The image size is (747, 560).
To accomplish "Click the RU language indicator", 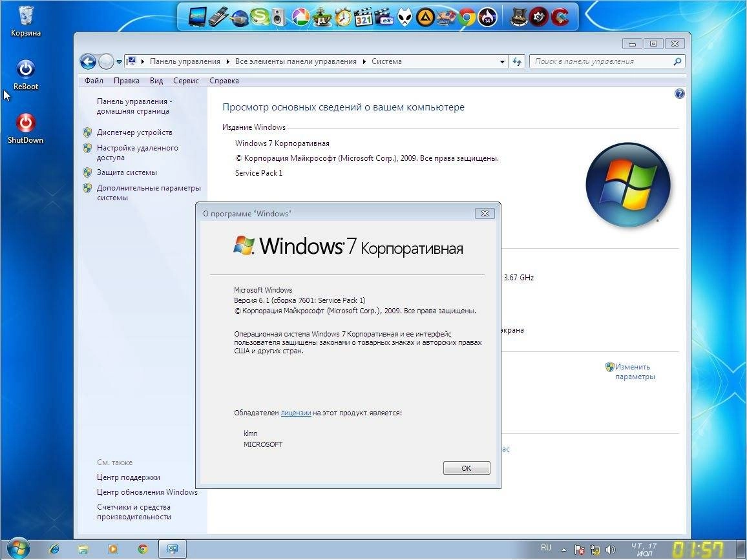I will [546, 548].
